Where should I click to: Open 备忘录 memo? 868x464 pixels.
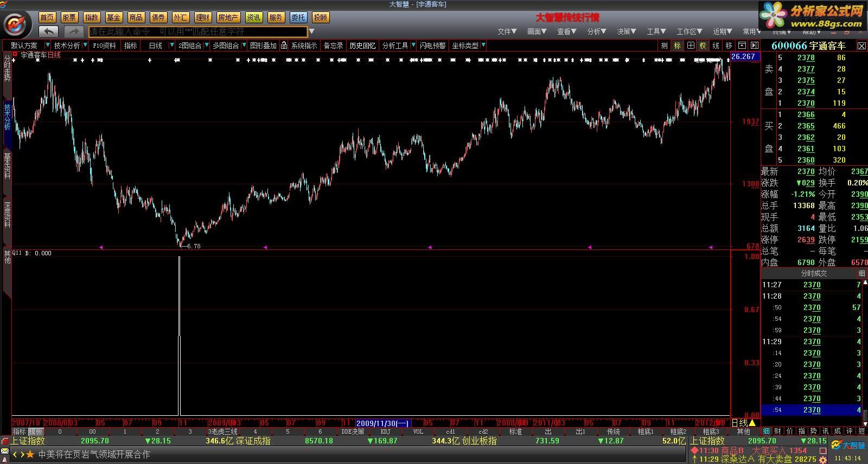pos(333,46)
